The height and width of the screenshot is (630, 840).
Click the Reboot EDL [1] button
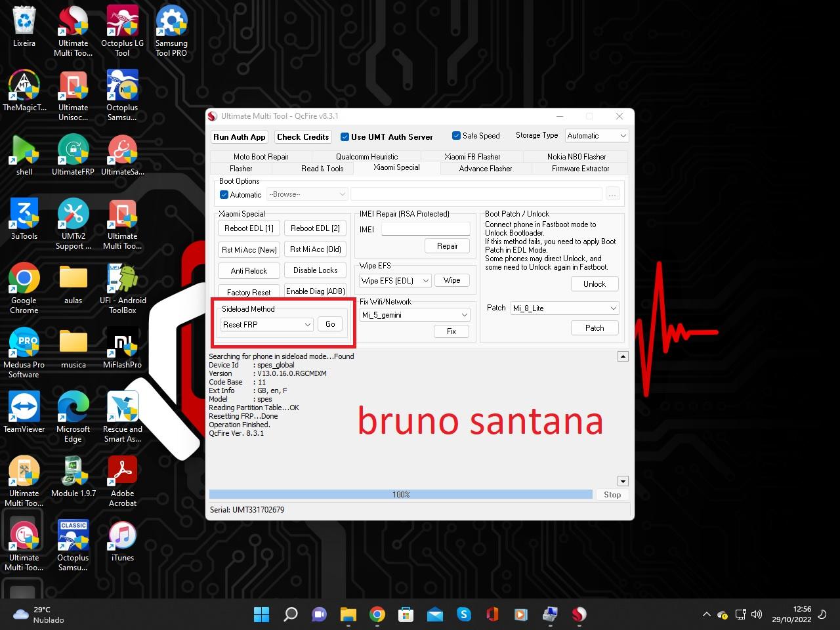(x=249, y=228)
